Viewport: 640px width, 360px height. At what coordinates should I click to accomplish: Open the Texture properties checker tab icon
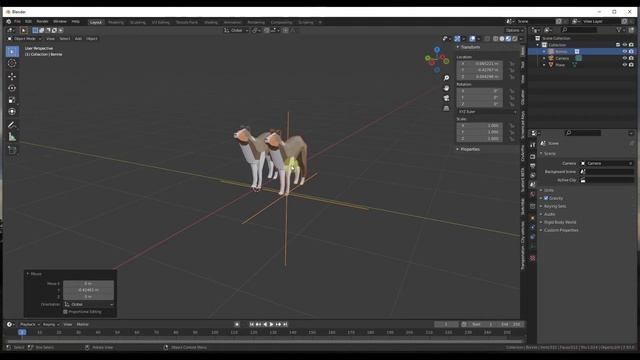pos(532,258)
